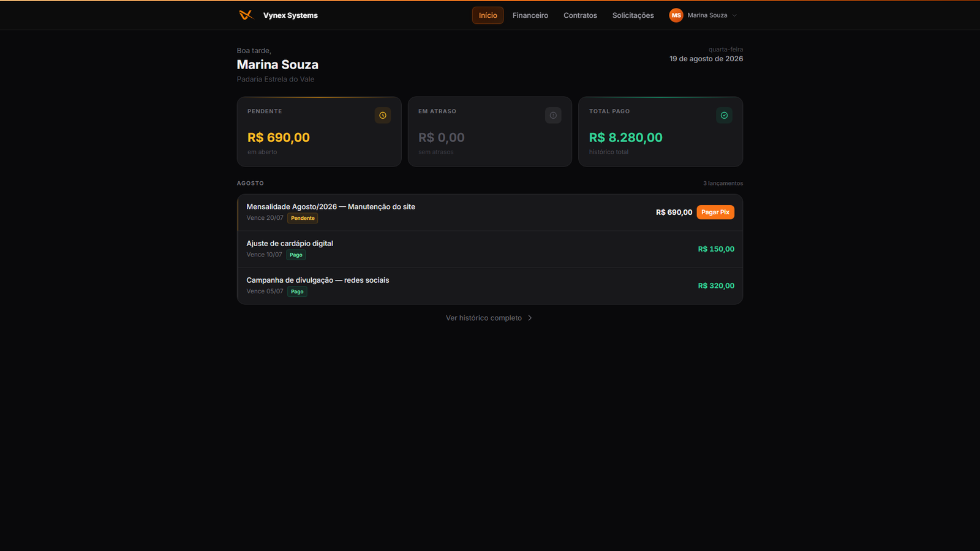Go to the Início tab

pos(488,15)
